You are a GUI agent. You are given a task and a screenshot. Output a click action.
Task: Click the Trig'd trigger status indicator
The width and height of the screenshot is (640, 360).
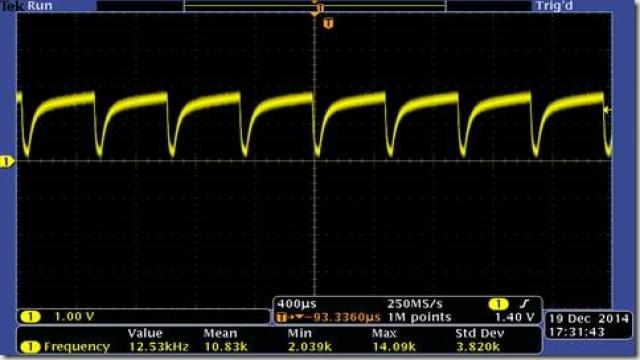pos(554,6)
